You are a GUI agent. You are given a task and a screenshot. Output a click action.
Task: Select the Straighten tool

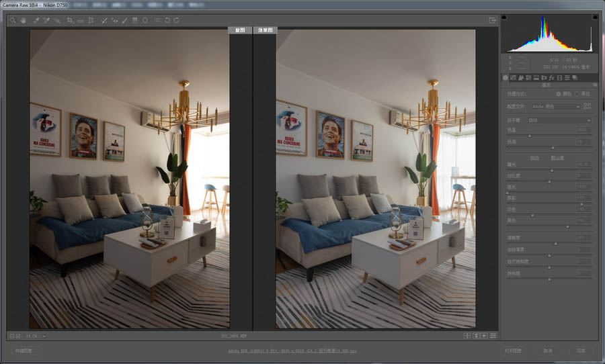point(80,20)
